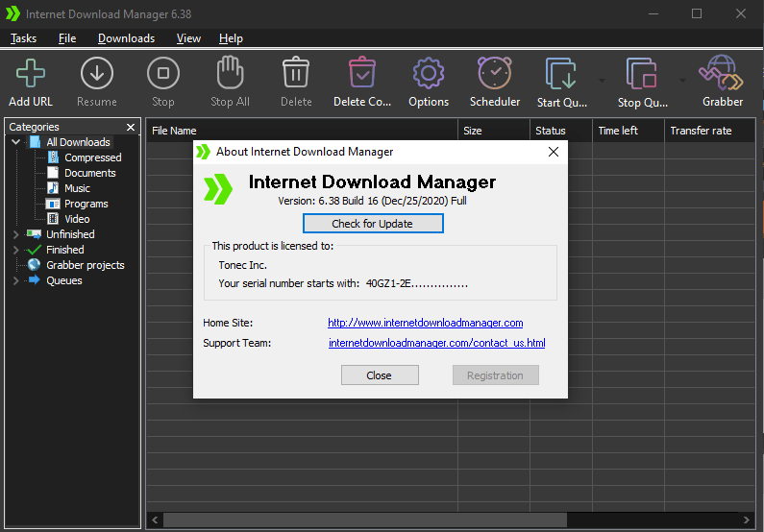Viewport: 764px width, 532px height.
Task: Close the Categories panel
Action: click(131, 127)
